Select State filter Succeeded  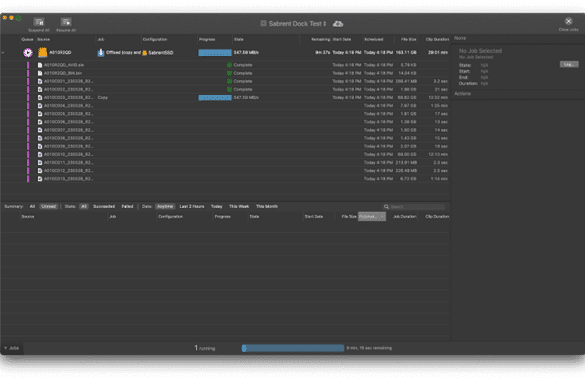(x=104, y=206)
